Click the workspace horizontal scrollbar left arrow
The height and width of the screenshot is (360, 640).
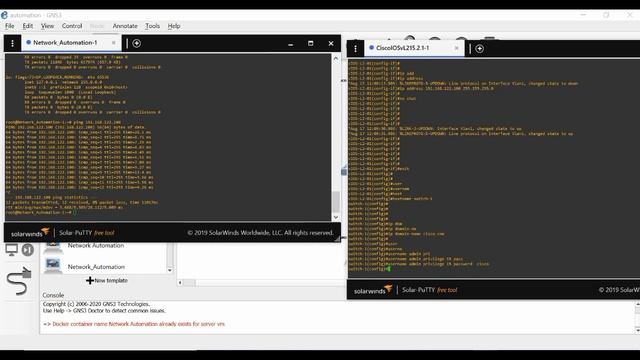coord(180,282)
